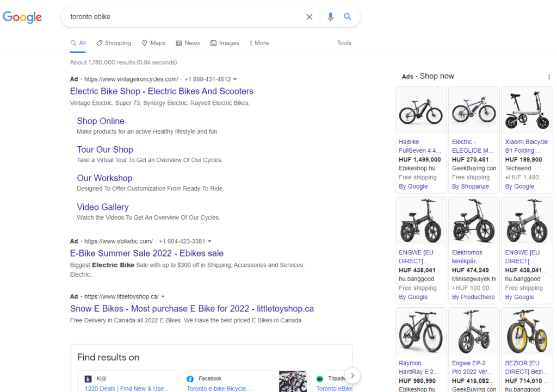
Task: Open Tripadvisor Toronto eBike result
Action: pos(335,388)
